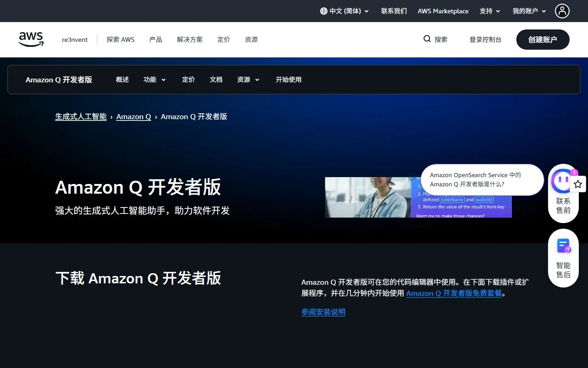Click the star favorite icon
The height and width of the screenshot is (368, 588).
point(578,184)
